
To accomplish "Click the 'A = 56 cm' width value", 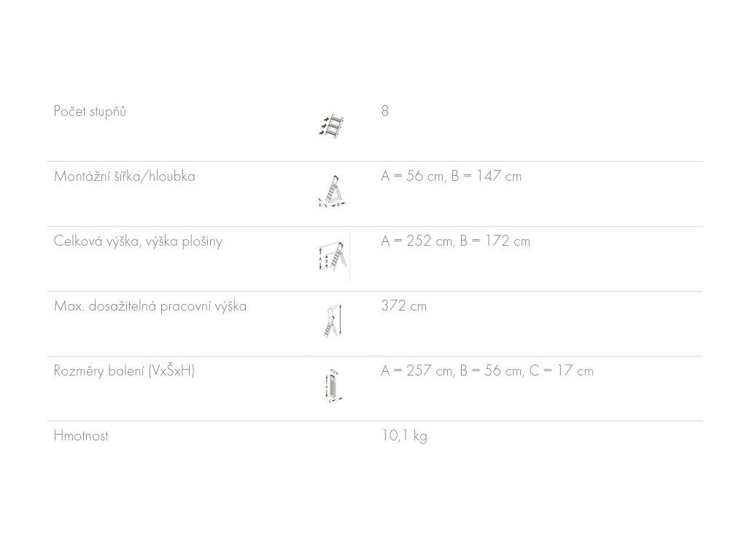I will point(411,176).
